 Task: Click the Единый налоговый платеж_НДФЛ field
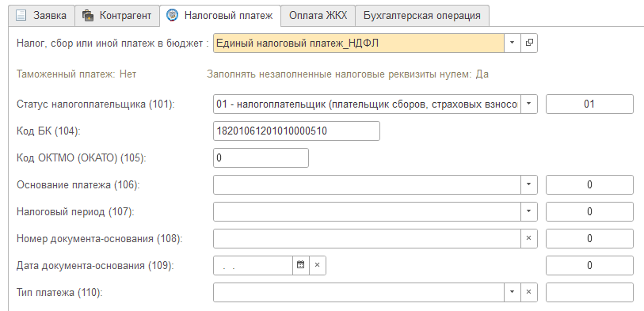click(358, 43)
